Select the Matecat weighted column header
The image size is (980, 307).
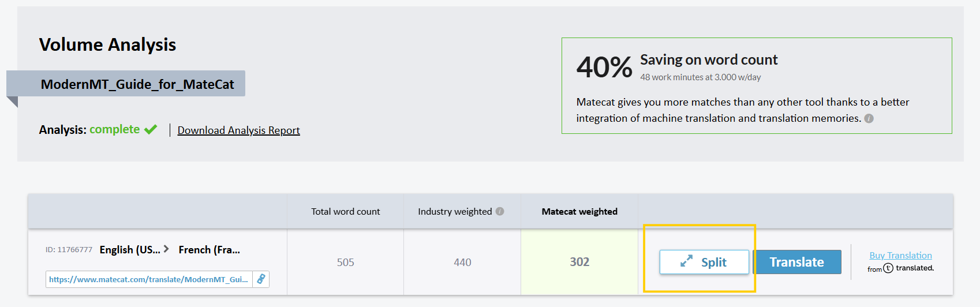pyautogui.click(x=579, y=212)
